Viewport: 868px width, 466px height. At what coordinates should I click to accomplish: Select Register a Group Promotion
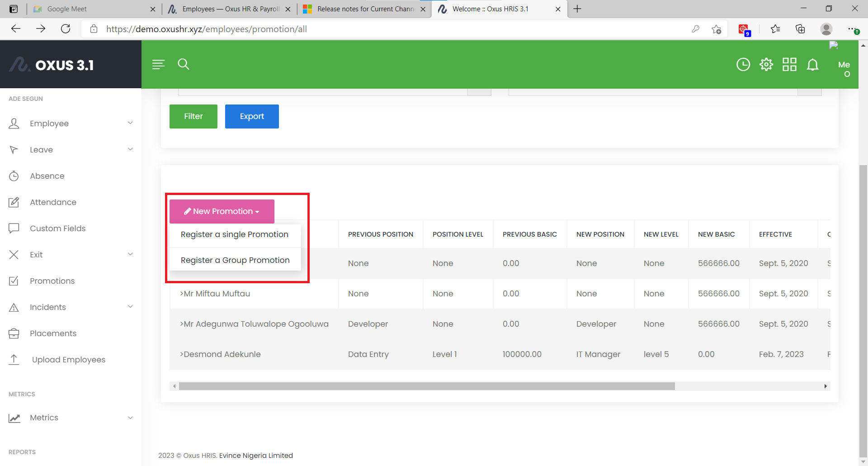point(235,260)
